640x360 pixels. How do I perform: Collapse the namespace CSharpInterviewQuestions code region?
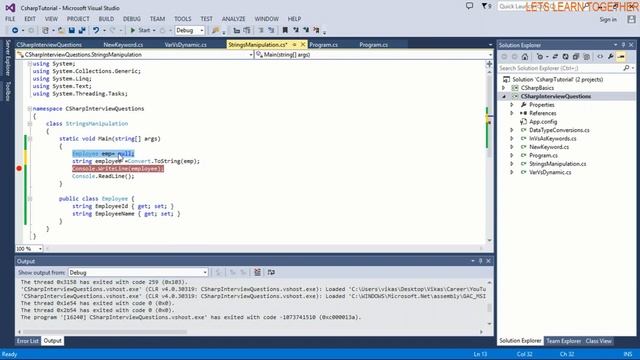point(29,109)
